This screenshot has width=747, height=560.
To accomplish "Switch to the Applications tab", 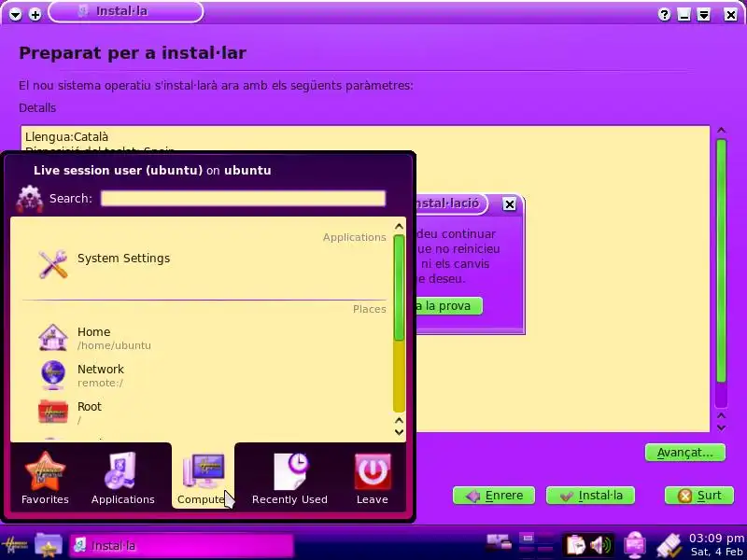I will (x=123, y=478).
